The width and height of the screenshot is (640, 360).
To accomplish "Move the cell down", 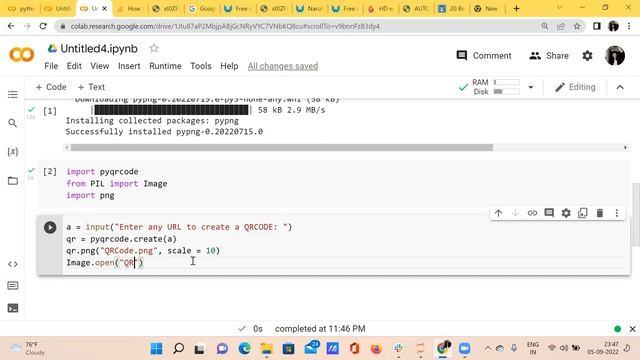I will tap(515, 213).
